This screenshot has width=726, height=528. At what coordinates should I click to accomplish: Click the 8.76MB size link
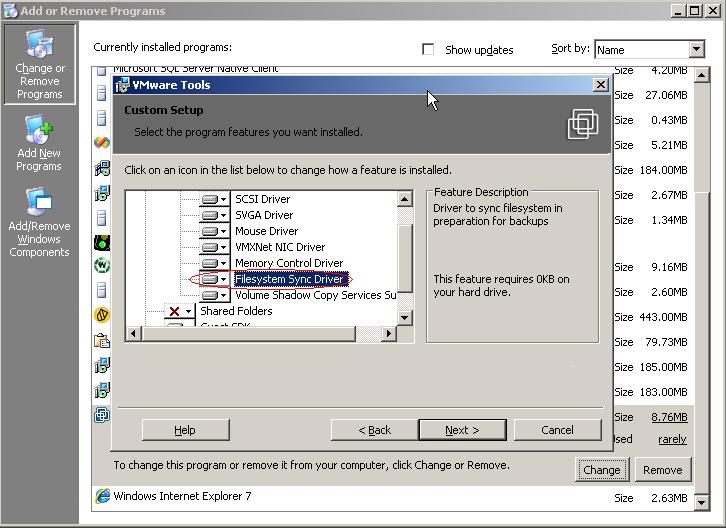[669, 417]
